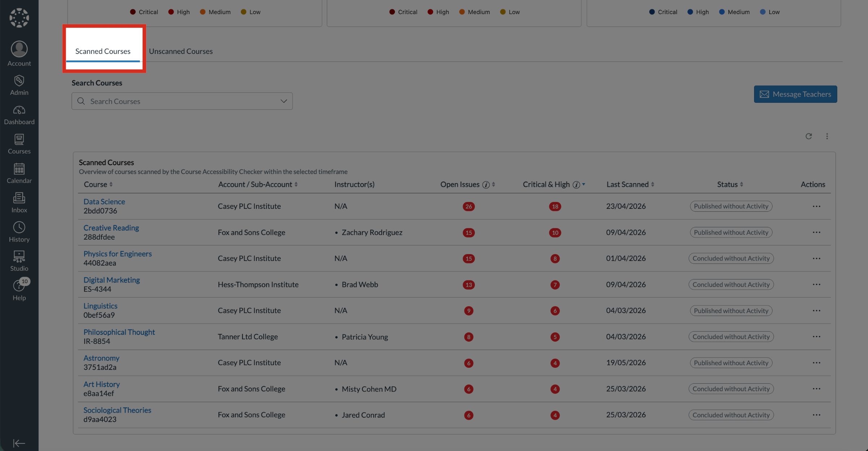Click Data Science status 'Published without Activity'
The image size is (868, 451).
[731, 206]
